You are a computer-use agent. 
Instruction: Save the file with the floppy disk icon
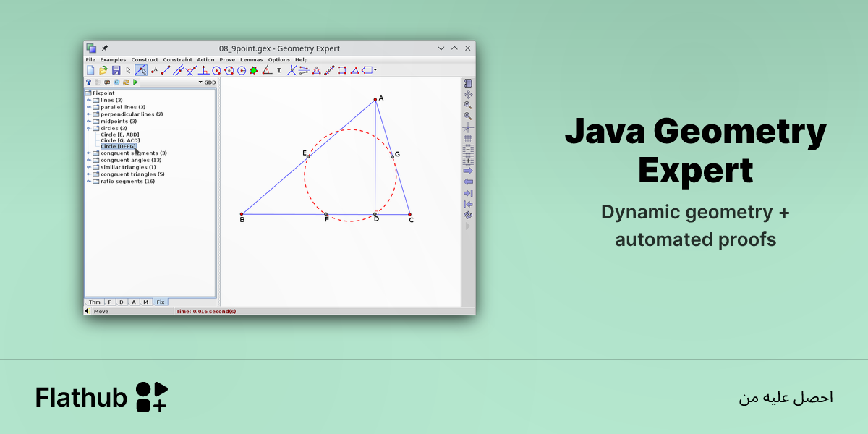coord(116,70)
